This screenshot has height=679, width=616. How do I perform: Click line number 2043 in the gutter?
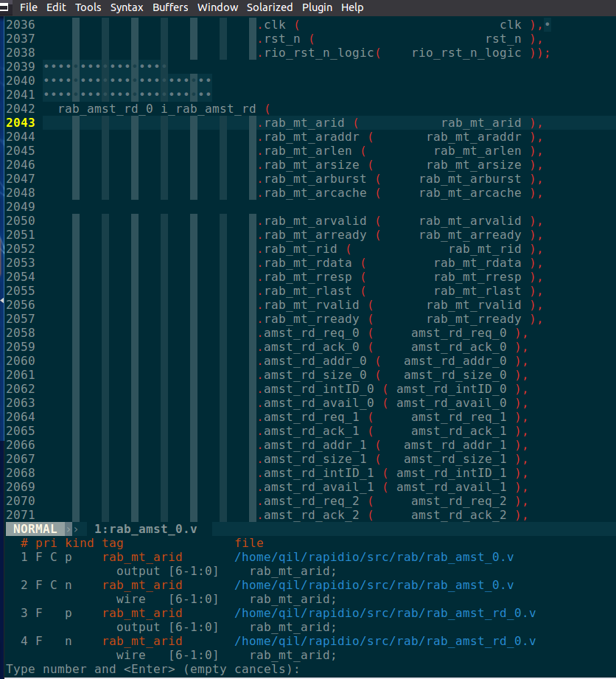pos(20,123)
